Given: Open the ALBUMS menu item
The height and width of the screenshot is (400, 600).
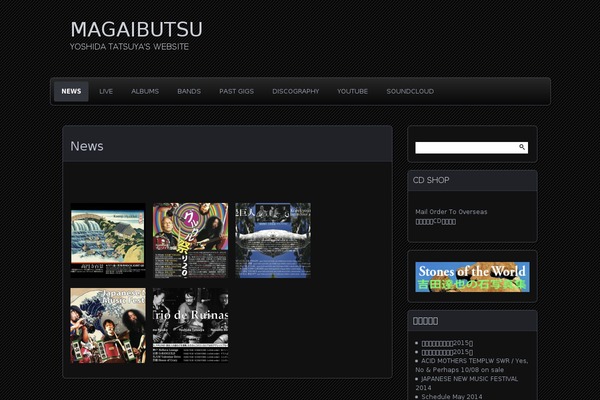Looking at the screenshot, I should tap(145, 91).
